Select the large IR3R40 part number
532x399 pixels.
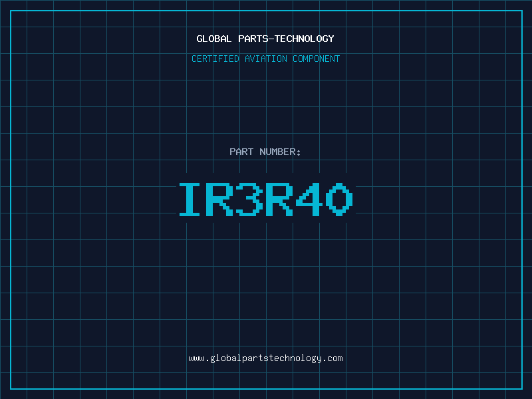coord(265,199)
